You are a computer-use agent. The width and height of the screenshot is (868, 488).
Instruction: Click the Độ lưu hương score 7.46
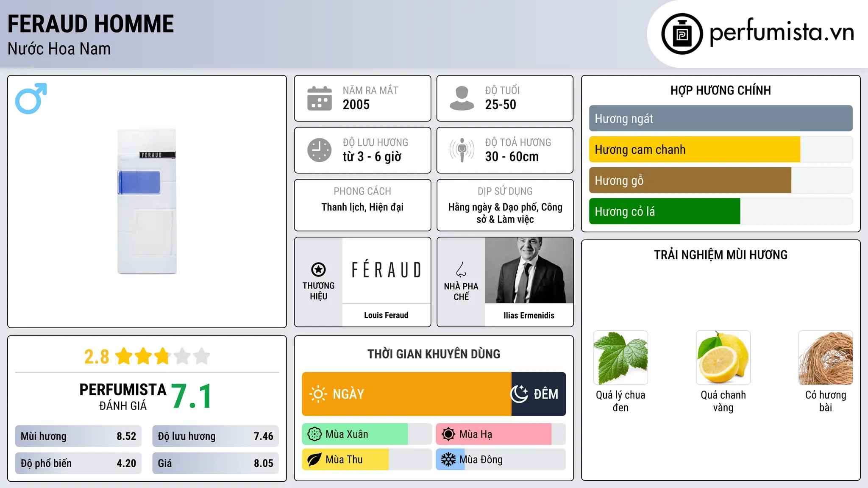tap(264, 436)
